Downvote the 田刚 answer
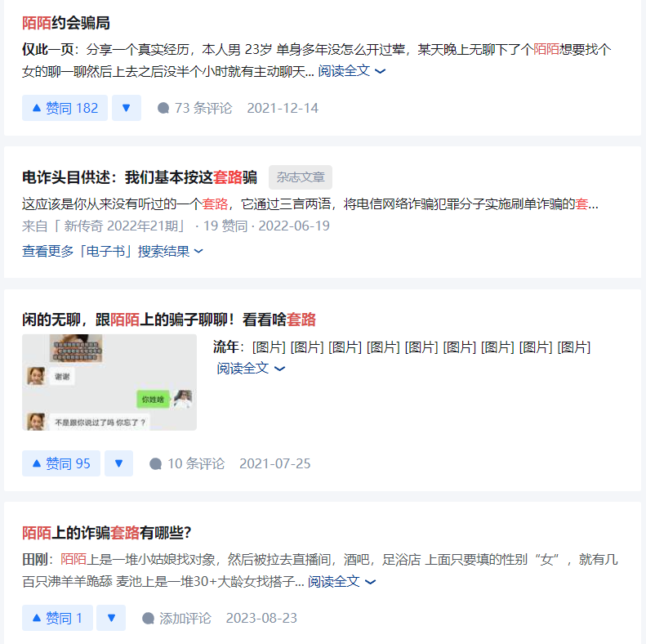This screenshot has height=644, width=646. (111, 618)
